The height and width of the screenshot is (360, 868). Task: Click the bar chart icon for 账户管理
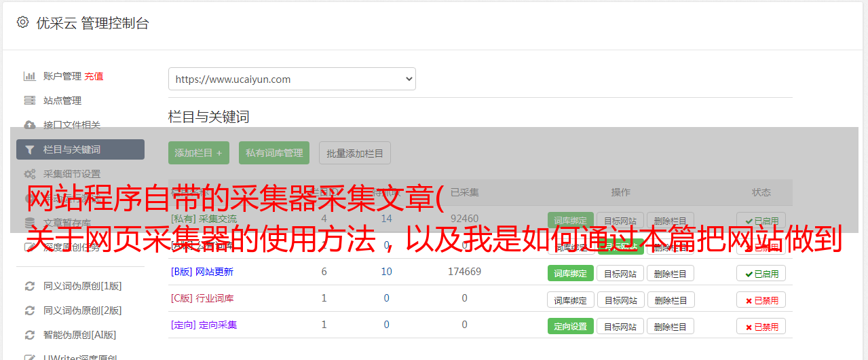(x=29, y=76)
